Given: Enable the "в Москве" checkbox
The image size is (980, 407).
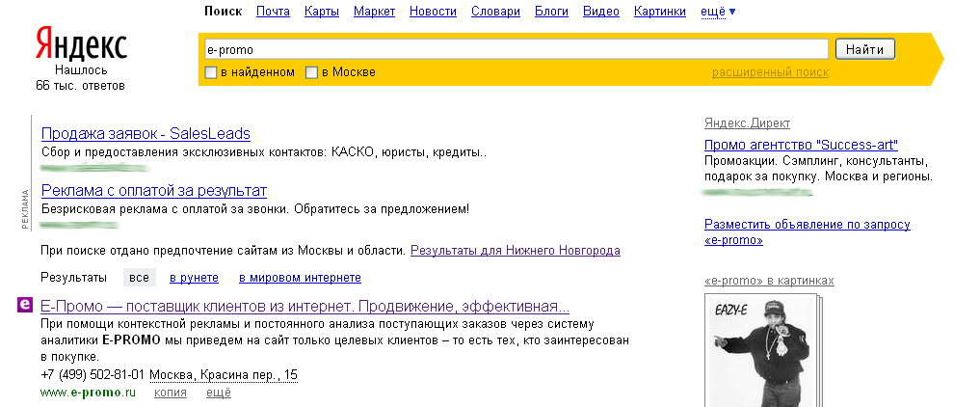Looking at the screenshot, I should (311, 72).
